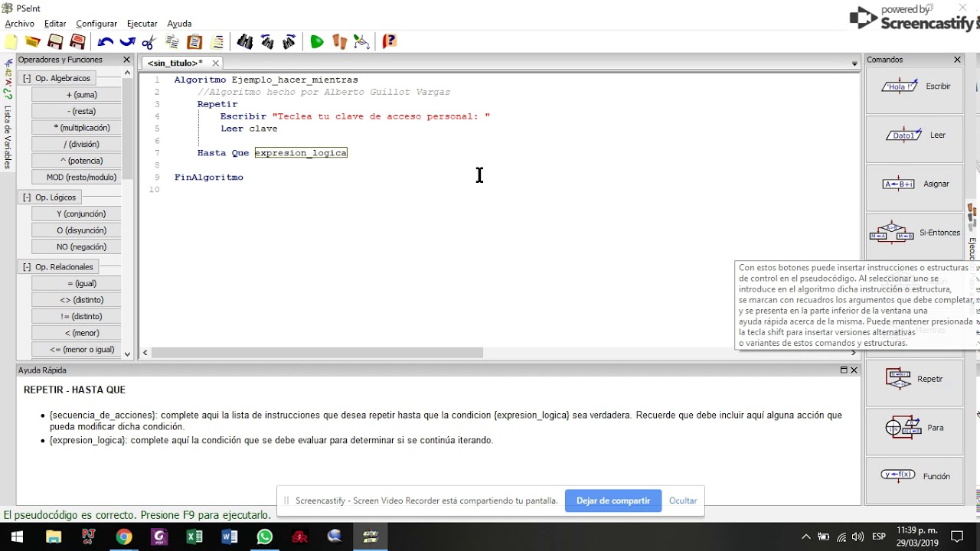Click the editor horizontal scrollbar
The width and height of the screenshot is (980, 551).
point(317,353)
